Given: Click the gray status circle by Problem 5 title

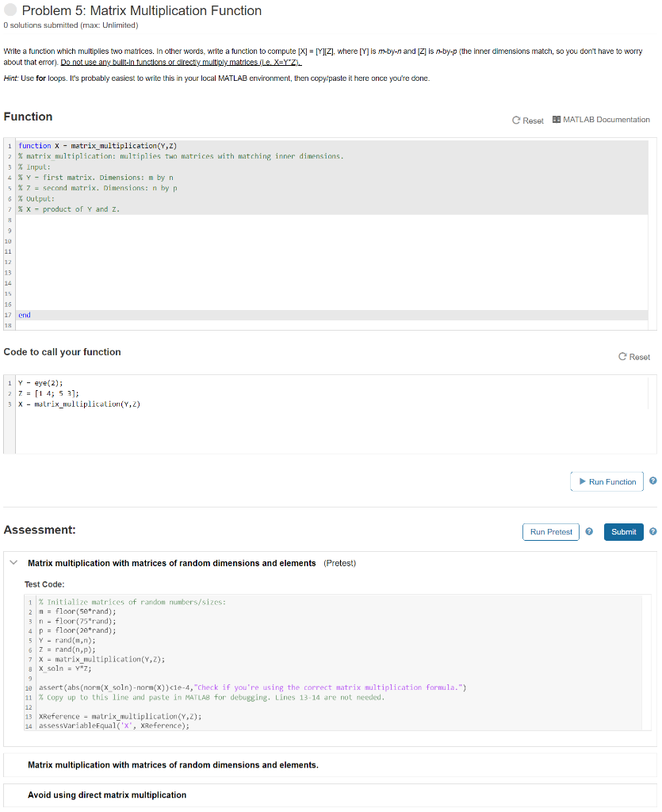Looking at the screenshot, I should click(x=10, y=10).
